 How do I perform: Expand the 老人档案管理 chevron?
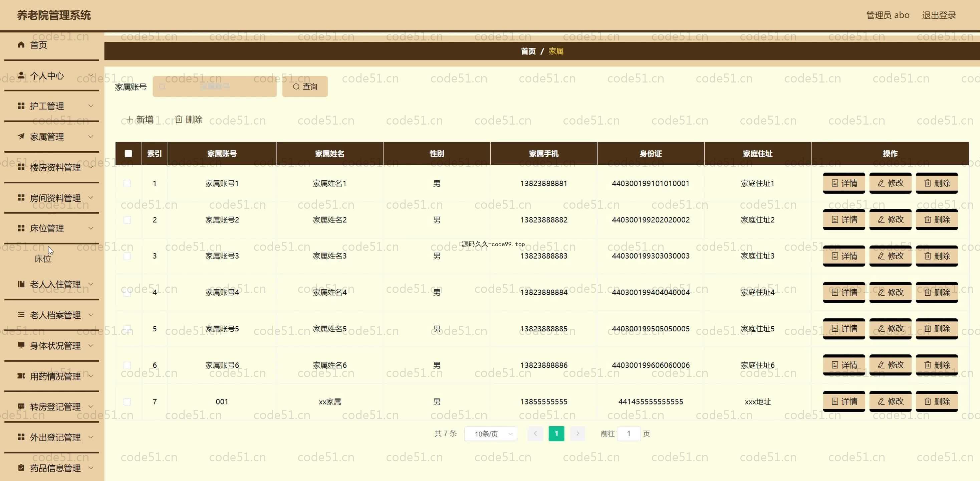click(x=91, y=315)
